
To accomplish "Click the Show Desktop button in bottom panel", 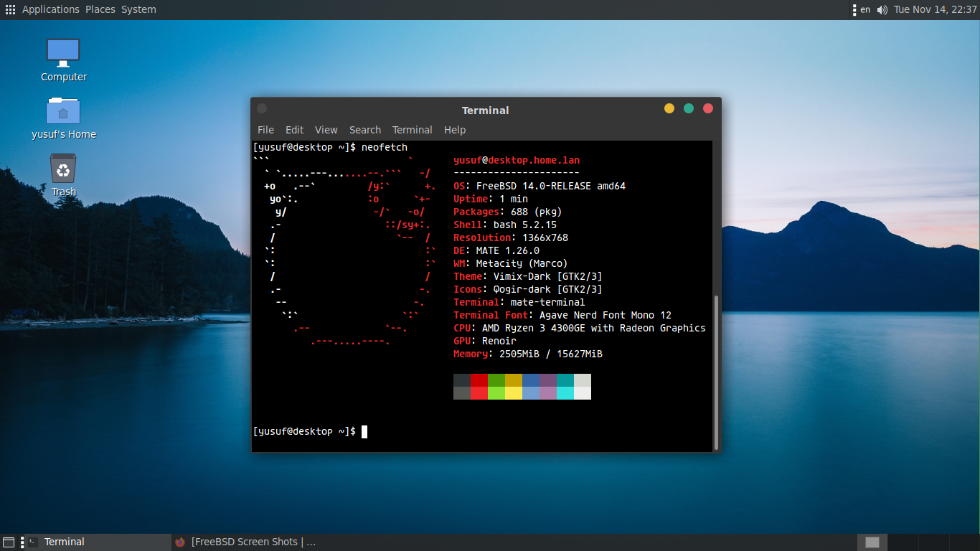I will (x=9, y=542).
